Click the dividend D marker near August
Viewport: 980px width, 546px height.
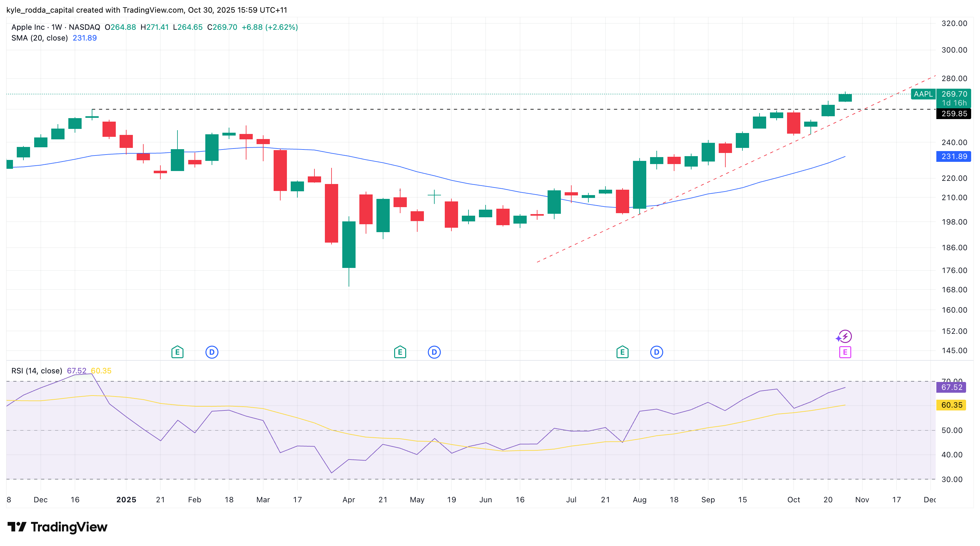tap(657, 352)
